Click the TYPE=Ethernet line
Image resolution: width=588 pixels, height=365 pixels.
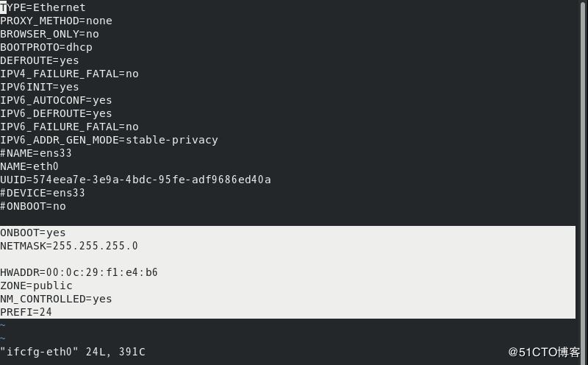tap(43, 7)
